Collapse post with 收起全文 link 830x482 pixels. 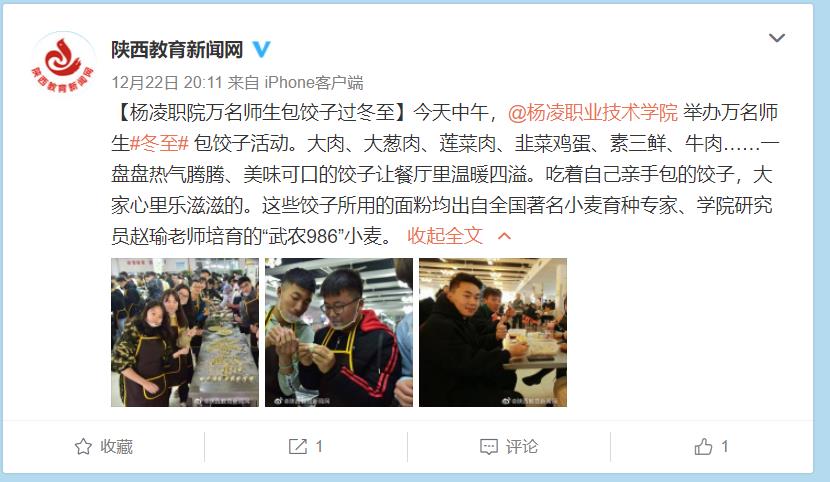point(445,236)
